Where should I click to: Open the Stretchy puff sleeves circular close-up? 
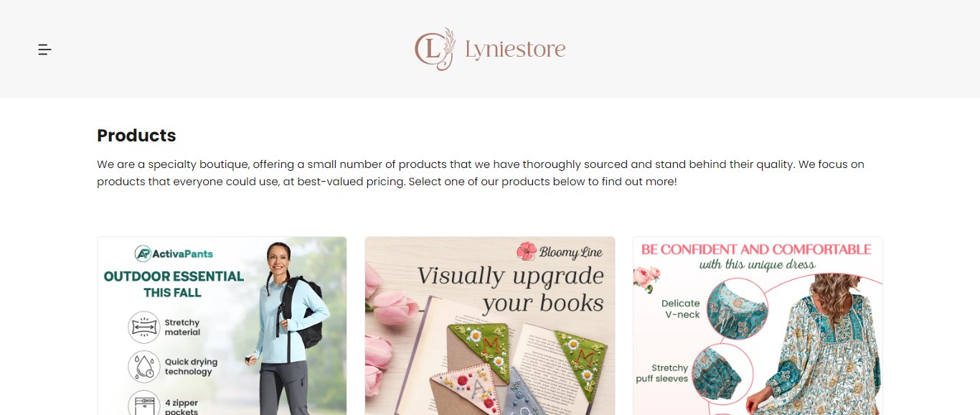[722, 375]
